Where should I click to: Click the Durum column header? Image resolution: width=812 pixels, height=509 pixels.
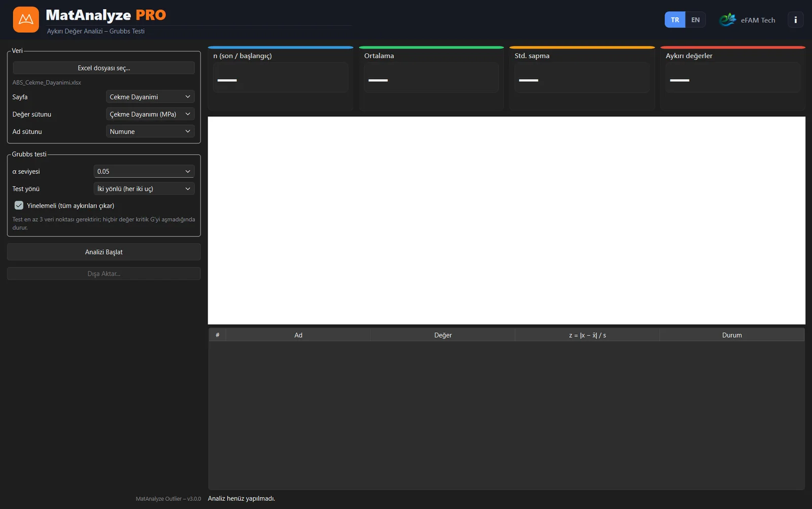pyautogui.click(x=732, y=335)
